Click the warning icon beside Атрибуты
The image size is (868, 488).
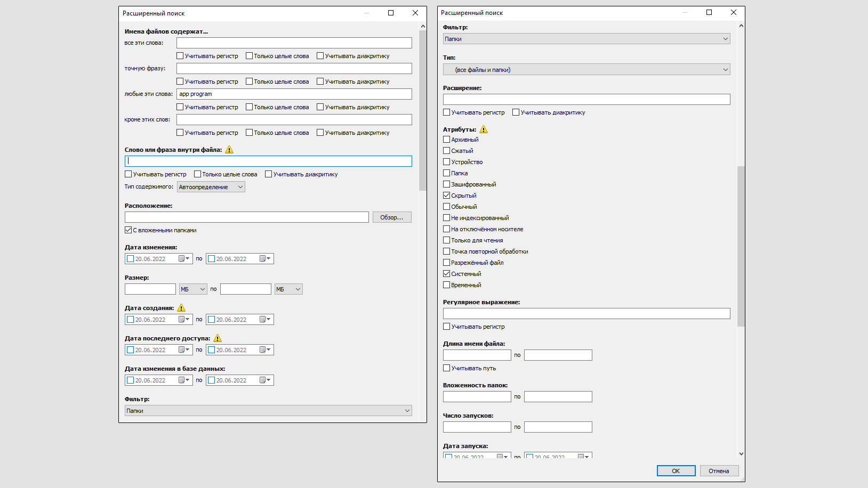484,129
